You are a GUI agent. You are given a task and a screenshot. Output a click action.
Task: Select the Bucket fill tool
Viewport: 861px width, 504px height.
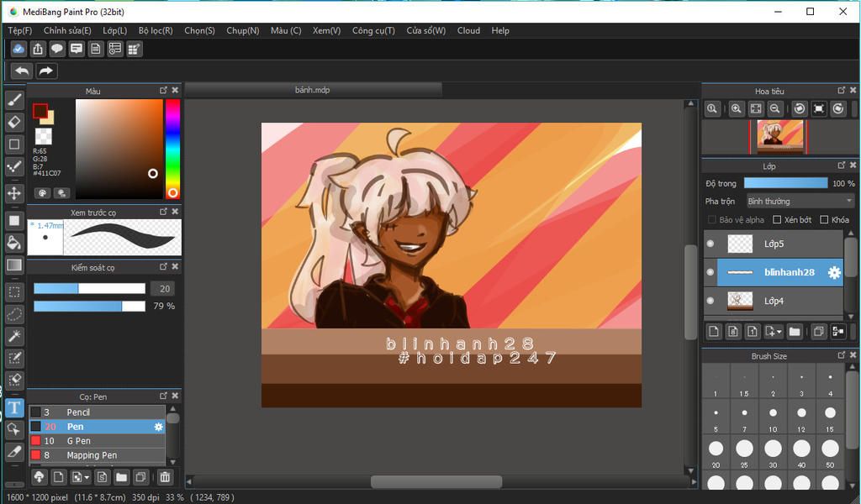[x=14, y=243]
